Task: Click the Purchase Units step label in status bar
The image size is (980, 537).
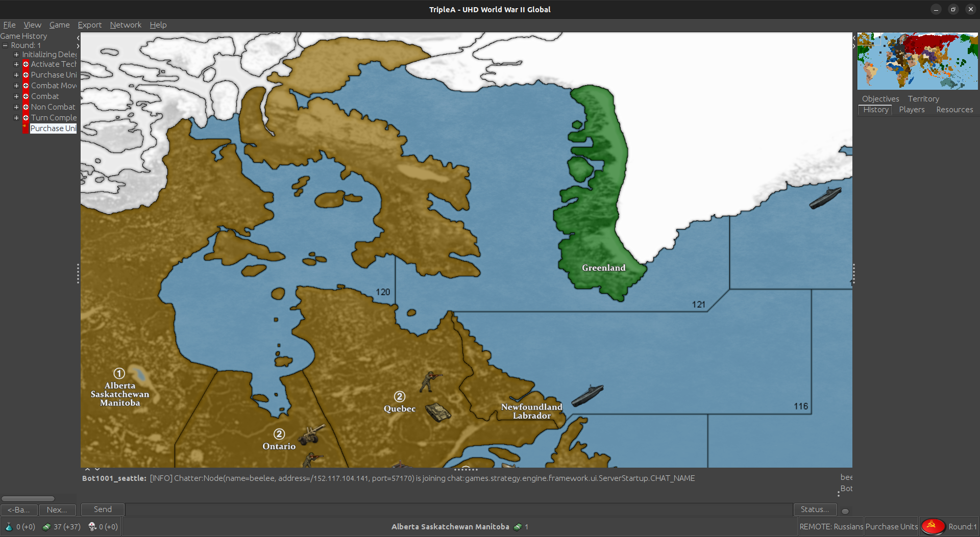Action: [892, 526]
